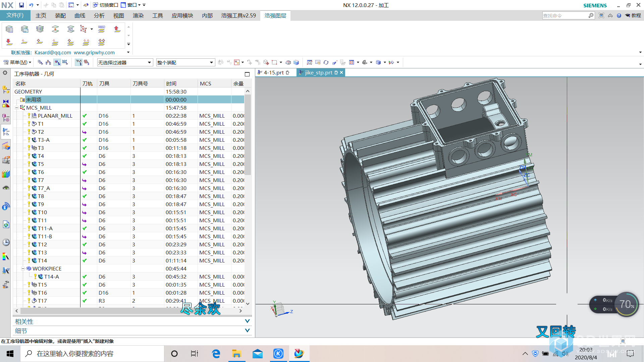Toggle the button right of toolpath display

coord(87,62)
